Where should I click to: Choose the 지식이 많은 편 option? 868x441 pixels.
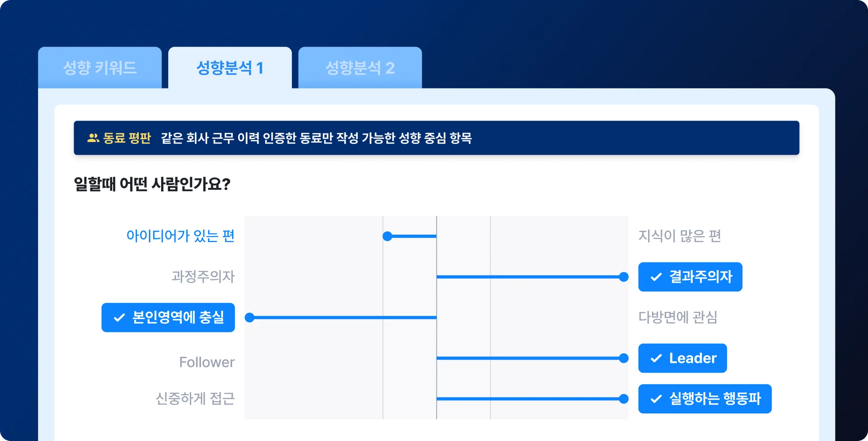(x=679, y=236)
